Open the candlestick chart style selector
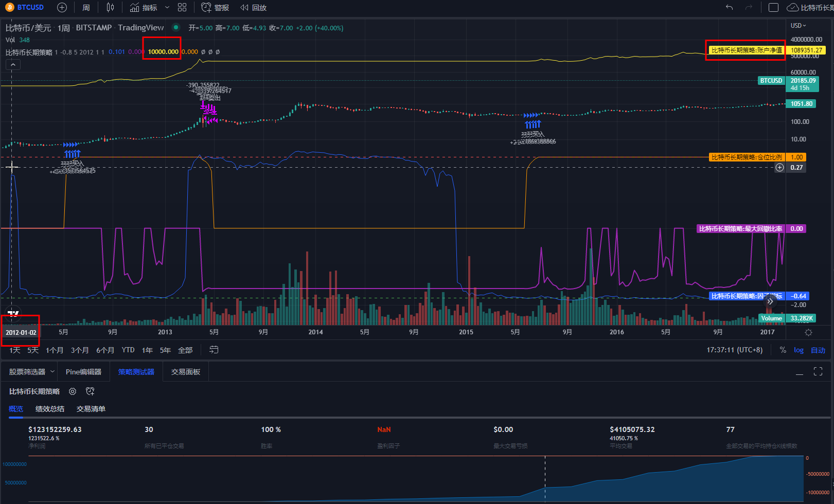 click(x=110, y=8)
